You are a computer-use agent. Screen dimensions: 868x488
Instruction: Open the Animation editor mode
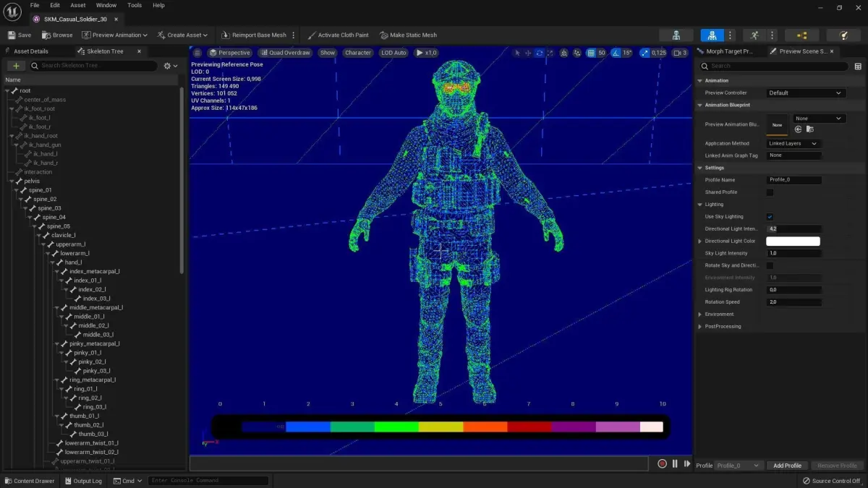coord(754,35)
